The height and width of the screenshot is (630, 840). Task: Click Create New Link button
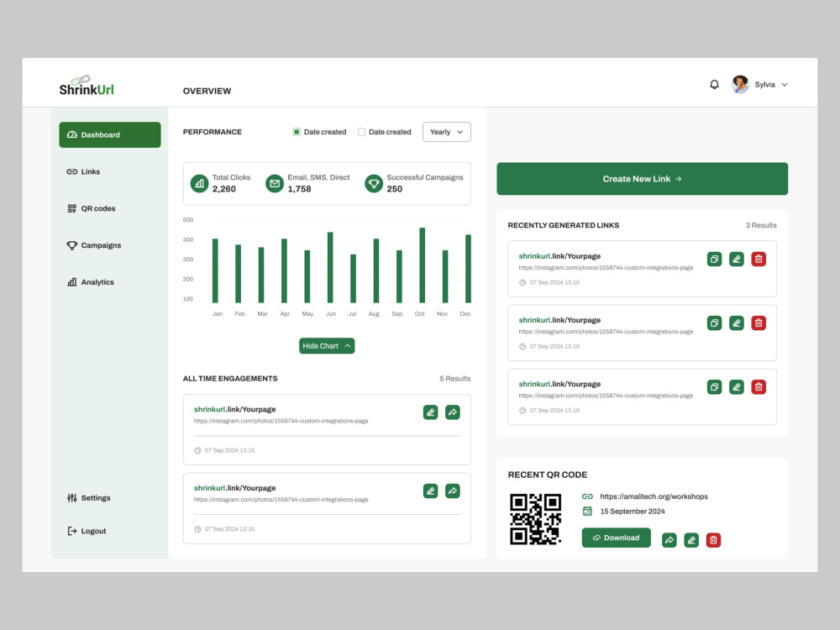click(642, 179)
